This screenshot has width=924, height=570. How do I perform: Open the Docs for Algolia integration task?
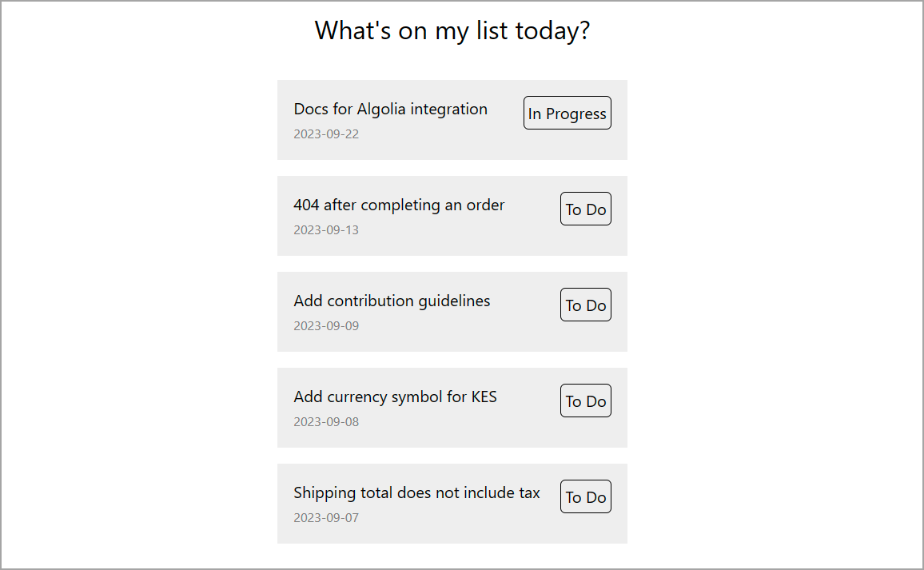coord(391,109)
